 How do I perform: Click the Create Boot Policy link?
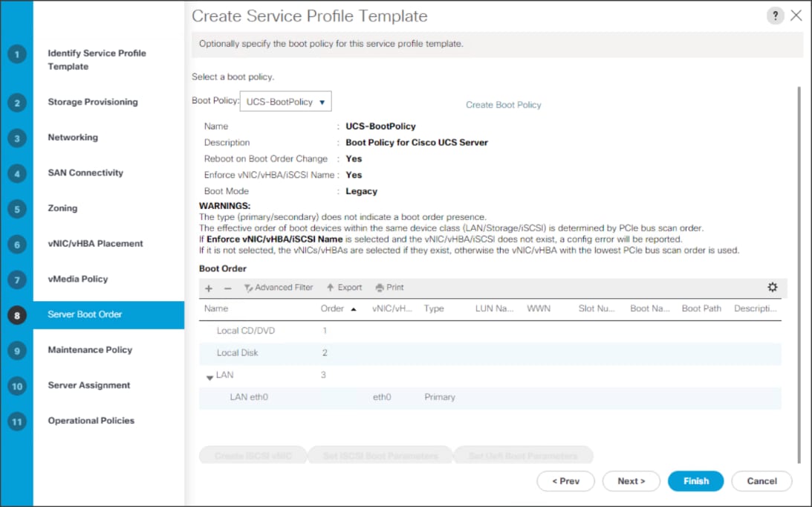(503, 105)
